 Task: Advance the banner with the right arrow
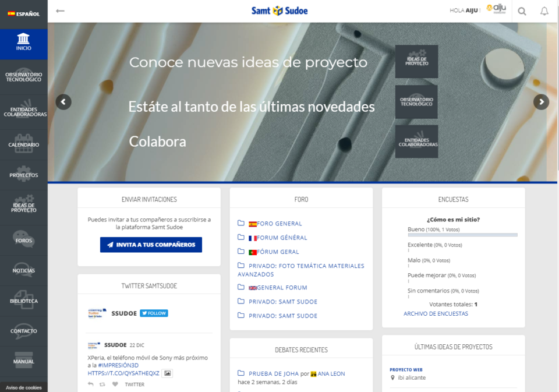tap(541, 102)
